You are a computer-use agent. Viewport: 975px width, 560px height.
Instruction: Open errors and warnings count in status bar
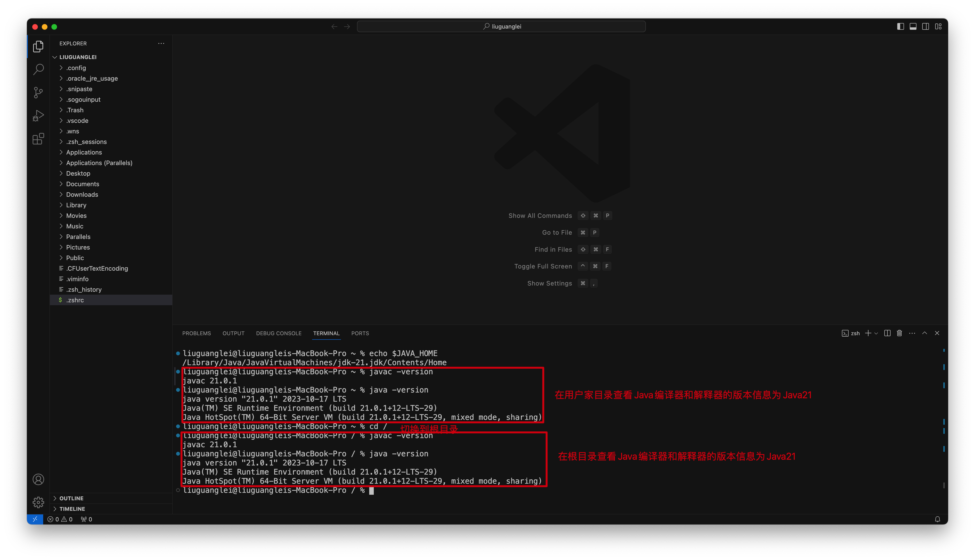tap(60, 519)
